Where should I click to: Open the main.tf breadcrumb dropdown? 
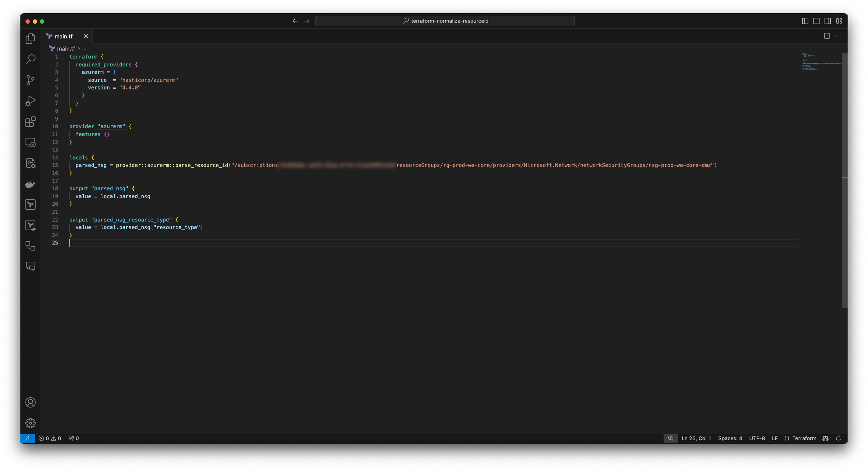pos(66,48)
